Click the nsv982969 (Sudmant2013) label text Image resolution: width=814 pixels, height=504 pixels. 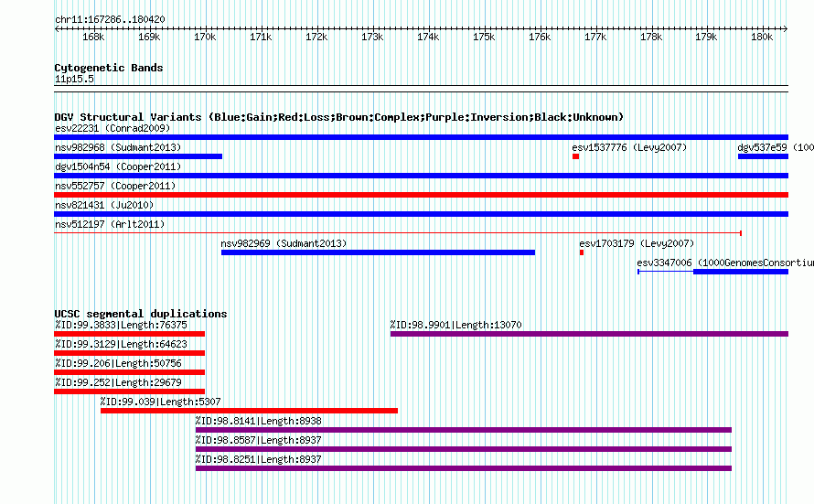284,243
